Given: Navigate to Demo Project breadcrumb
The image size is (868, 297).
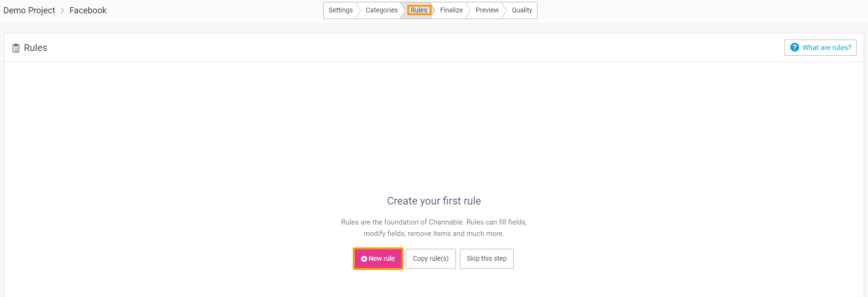Looking at the screenshot, I should pyautogui.click(x=29, y=10).
